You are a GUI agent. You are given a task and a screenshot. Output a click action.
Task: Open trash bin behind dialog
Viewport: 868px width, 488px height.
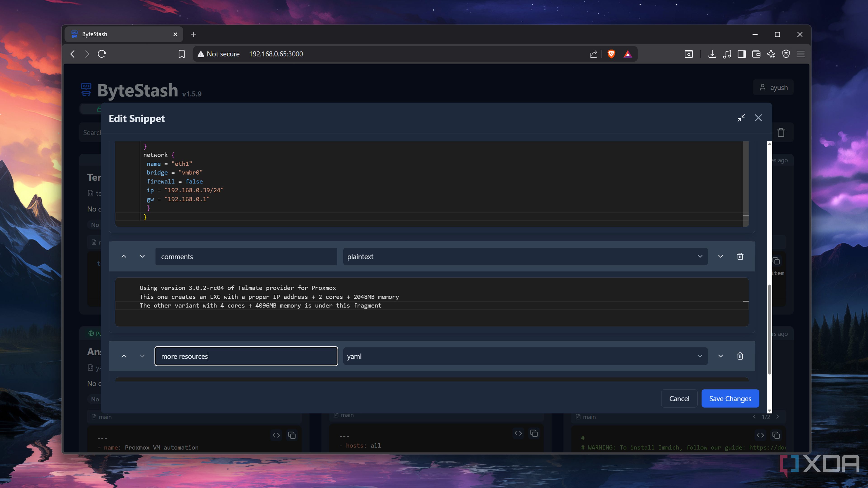click(781, 132)
